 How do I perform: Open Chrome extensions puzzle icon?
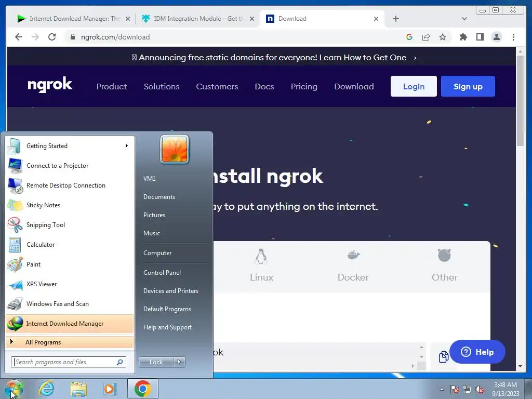[x=463, y=37]
